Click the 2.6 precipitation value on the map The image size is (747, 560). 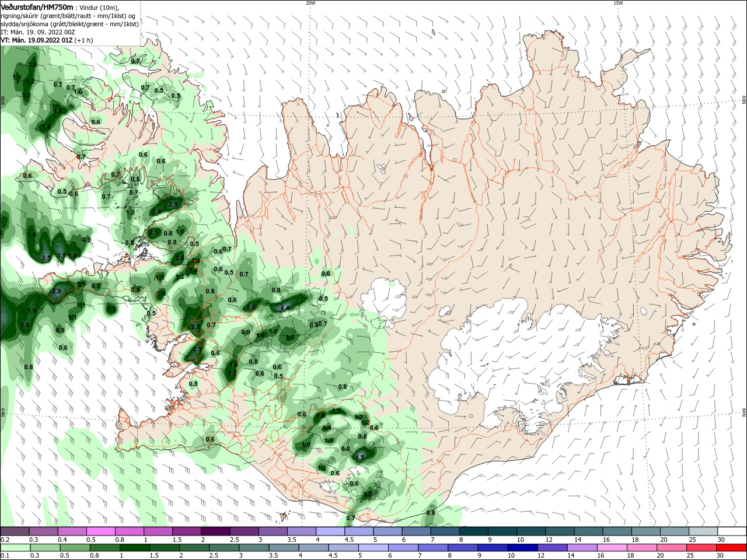point(252,307)
